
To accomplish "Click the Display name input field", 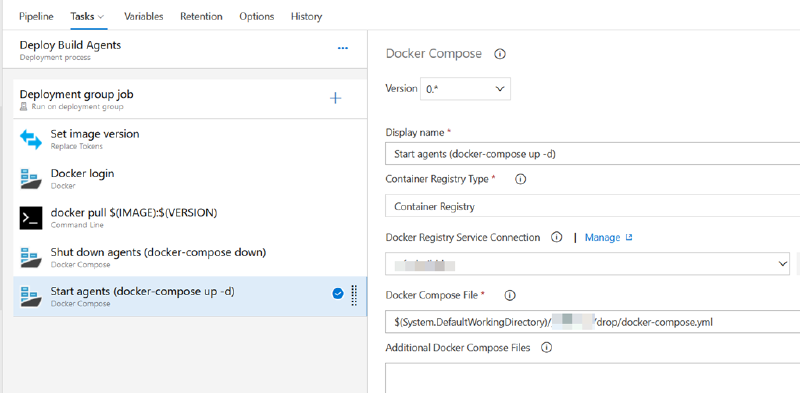I will point(592,154).
